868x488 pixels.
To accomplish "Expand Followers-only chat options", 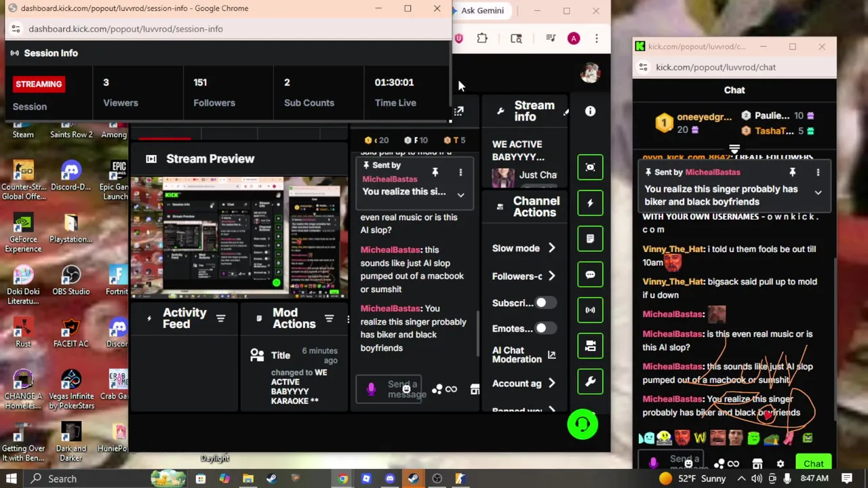I will point(551,276).
